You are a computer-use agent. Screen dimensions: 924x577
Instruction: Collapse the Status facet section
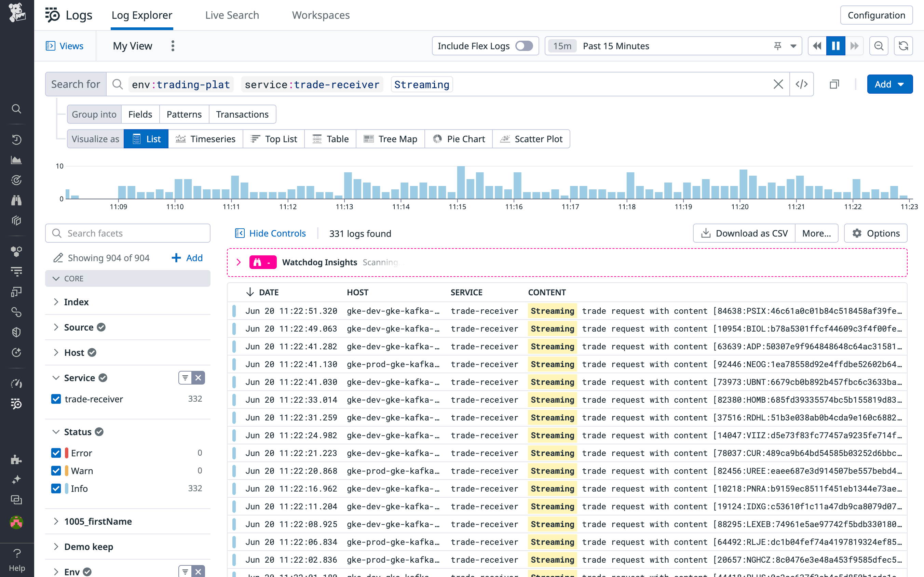pos(56,432)
